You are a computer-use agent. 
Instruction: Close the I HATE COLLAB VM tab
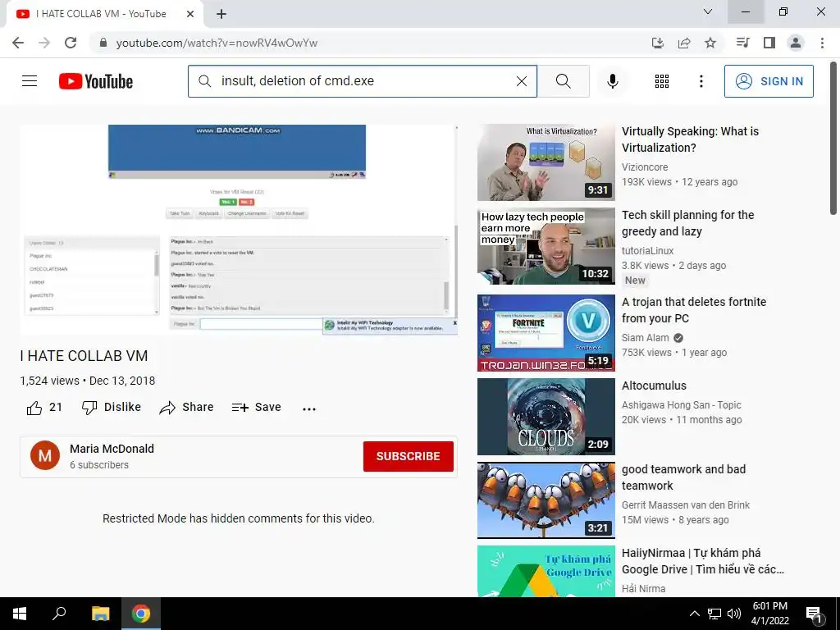coord(190,14)
